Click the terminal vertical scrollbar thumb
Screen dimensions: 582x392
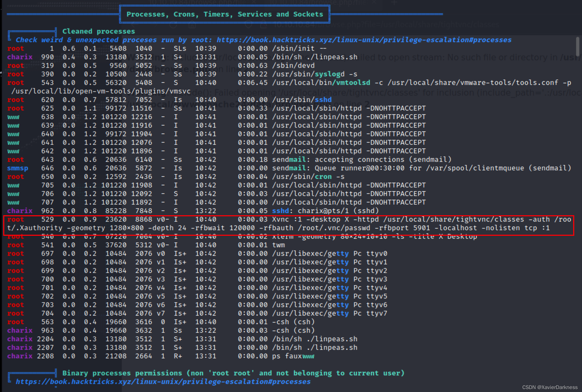click(577, 46)
